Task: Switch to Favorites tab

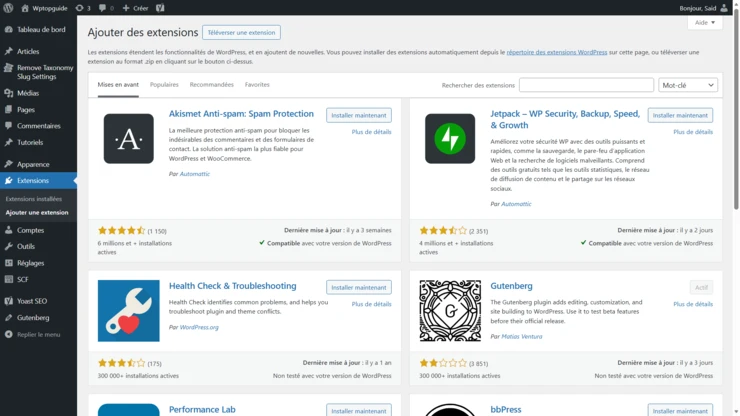Action: (257, 85)
